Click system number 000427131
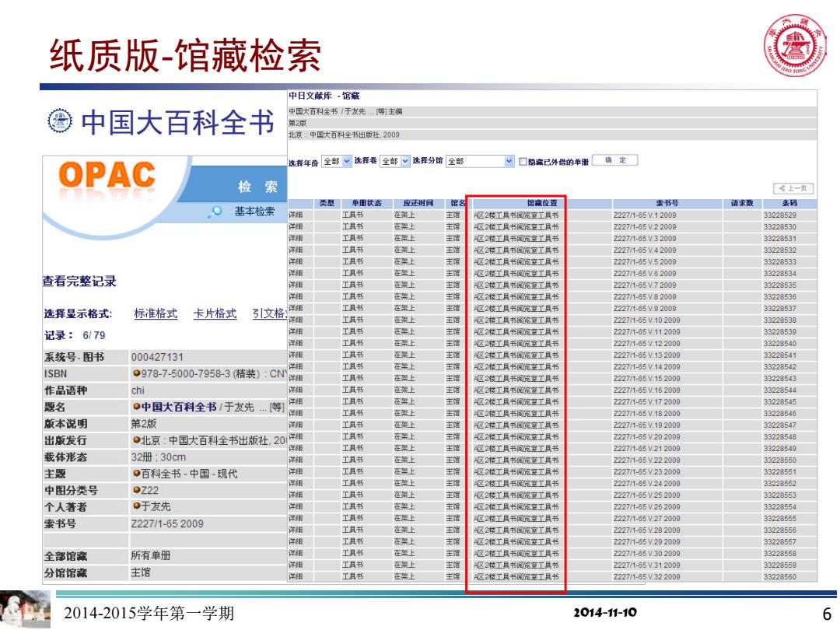This screenshot has width=840, height=630. point(157,357)
